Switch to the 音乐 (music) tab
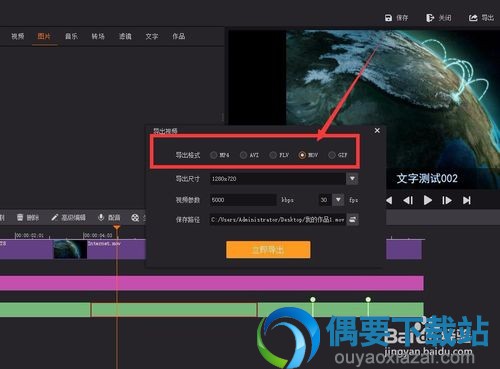Screen dimensions: 500x369 [x=71, y=36]
